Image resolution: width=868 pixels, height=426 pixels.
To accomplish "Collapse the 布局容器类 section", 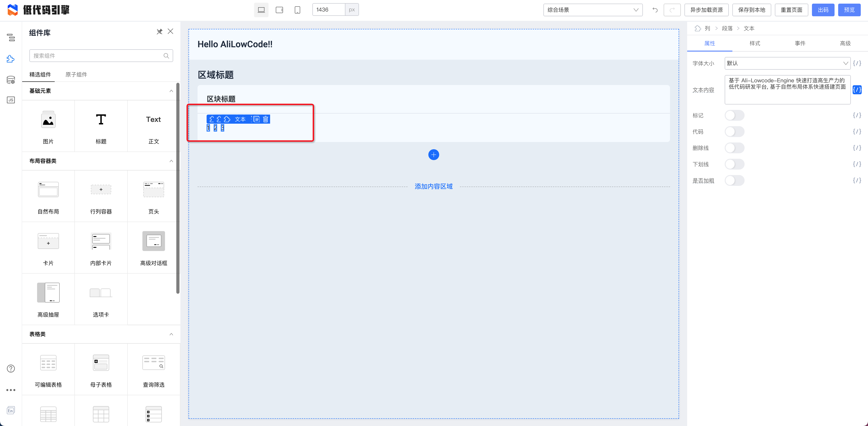I will point(171,161).
